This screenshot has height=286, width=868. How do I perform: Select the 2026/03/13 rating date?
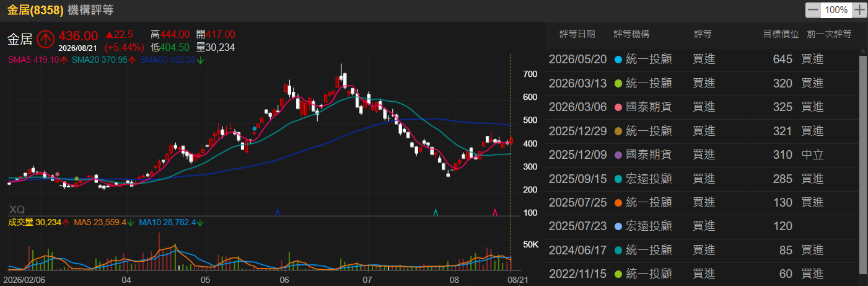tap(577, 83)
